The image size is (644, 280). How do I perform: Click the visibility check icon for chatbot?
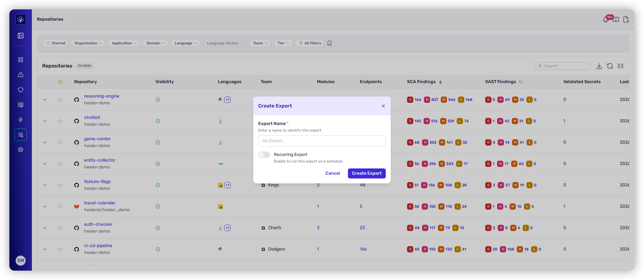point(158,121)
